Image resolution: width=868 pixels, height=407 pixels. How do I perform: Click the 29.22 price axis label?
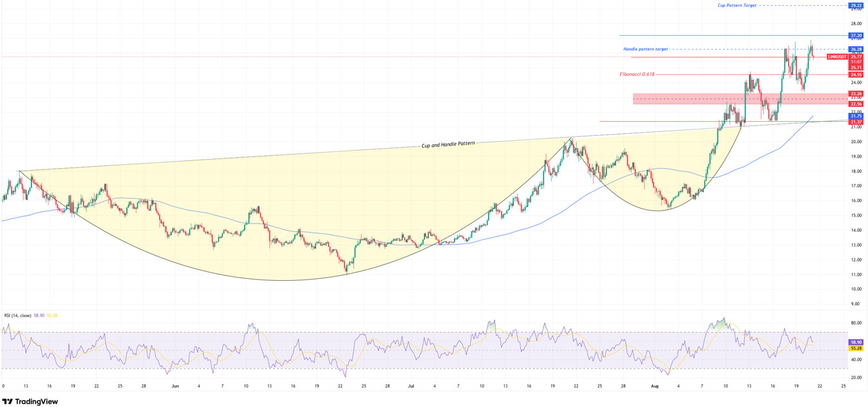(856, 5)
